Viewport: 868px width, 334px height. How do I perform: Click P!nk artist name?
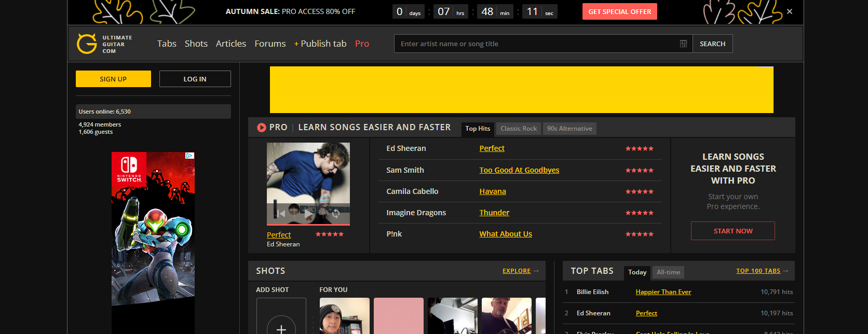click(394, 234)
